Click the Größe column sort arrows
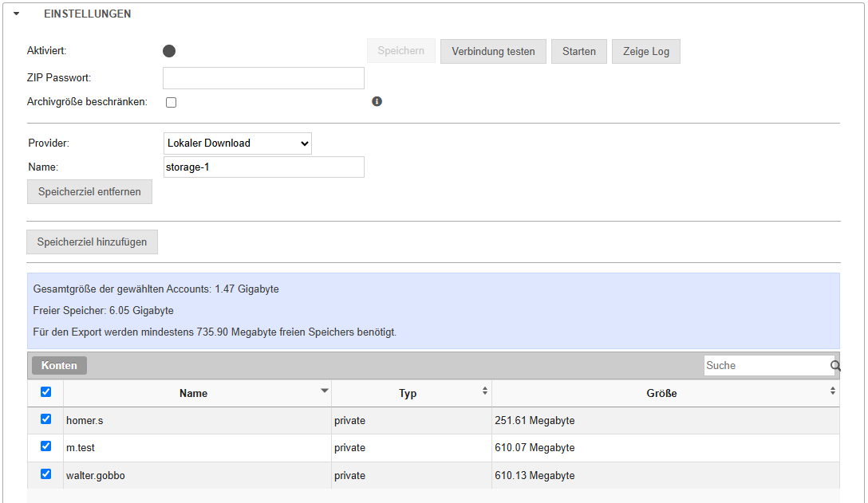This screenshot has width=868, height=503. pyautogui.click(x=832, y=391)
